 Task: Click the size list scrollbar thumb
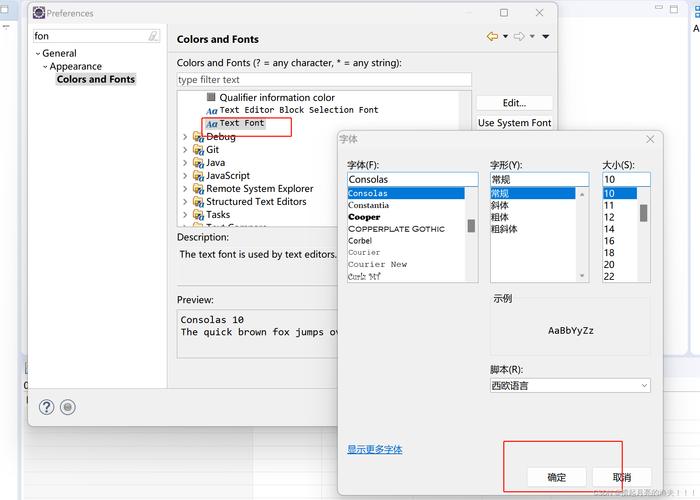[x=643, y=213]
